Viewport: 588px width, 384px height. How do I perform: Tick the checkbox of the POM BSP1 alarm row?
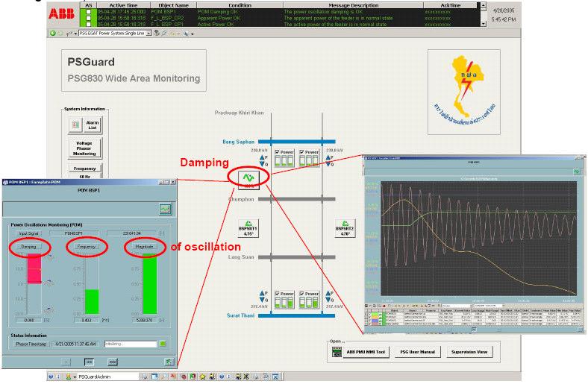tap(89, 12)
